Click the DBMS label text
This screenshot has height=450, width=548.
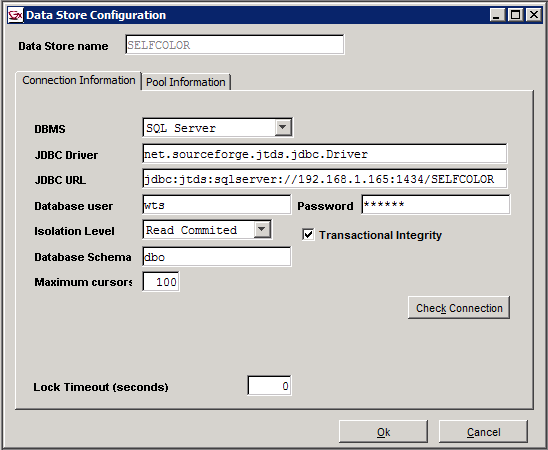point(50,129)
